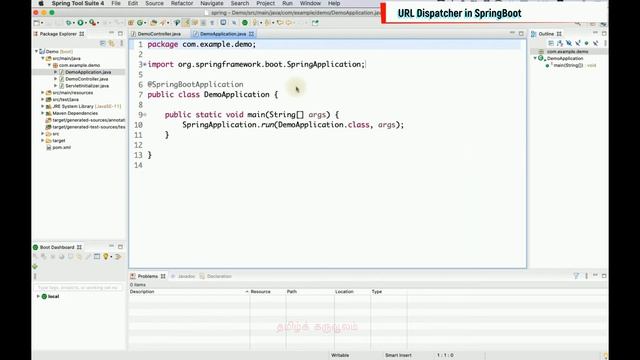Open the Refactor menu
The image size is (640, 360).
pyautogui.click(x=182, y=3)
